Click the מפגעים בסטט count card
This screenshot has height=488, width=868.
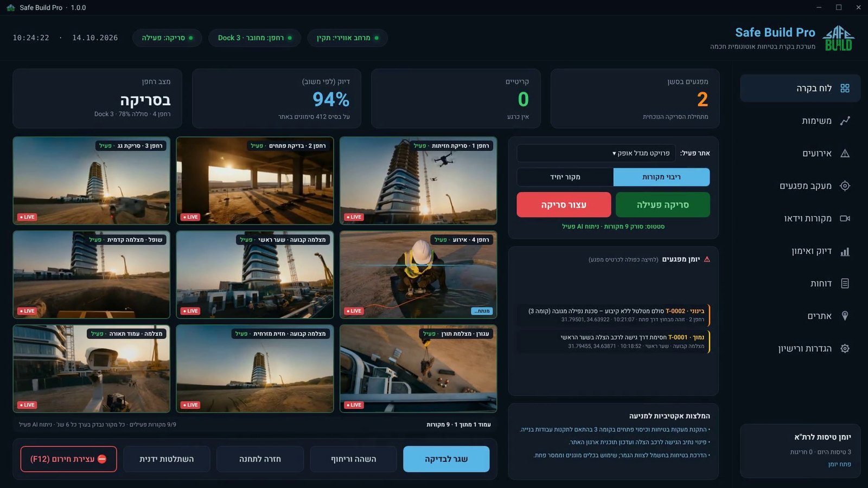point(635,99)
